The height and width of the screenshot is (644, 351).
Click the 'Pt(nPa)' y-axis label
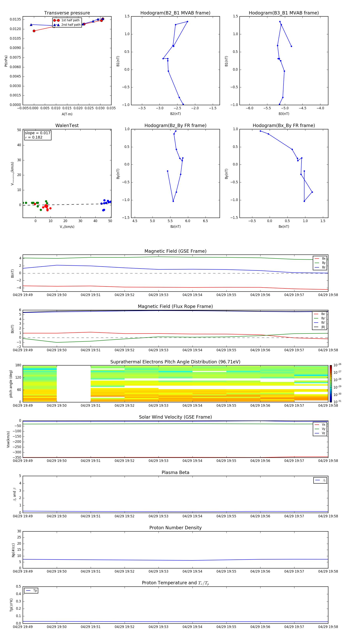click(6, 61)
